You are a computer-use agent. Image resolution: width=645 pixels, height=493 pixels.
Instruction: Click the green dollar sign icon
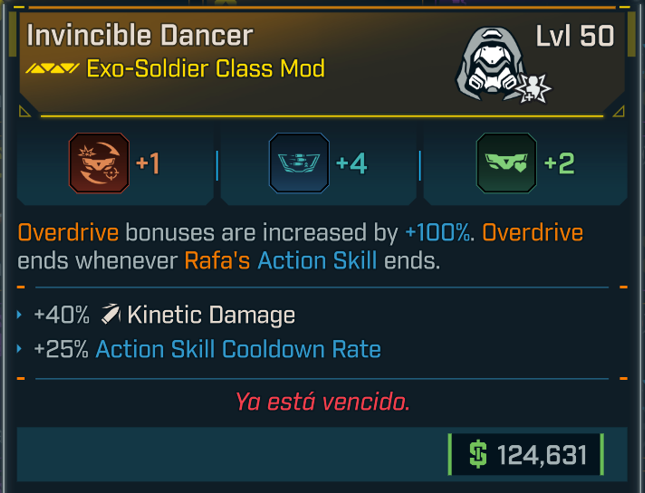tap(478, 454)
